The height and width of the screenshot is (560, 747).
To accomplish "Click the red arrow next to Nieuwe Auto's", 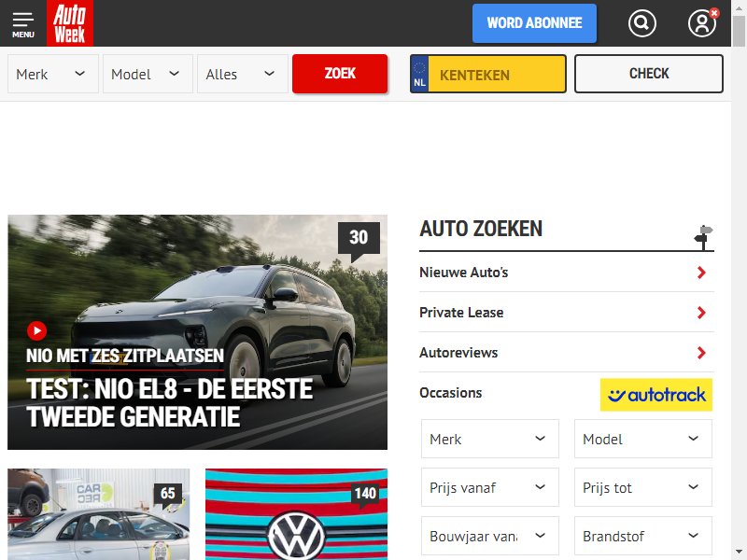I will [701, 273].
